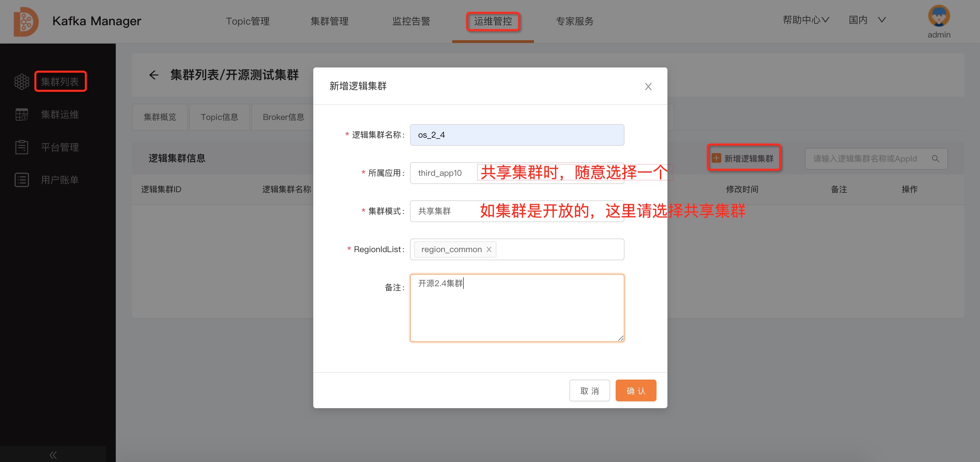Close the 新增逻辑集群 dialog
980x462 pixels.
648,87
